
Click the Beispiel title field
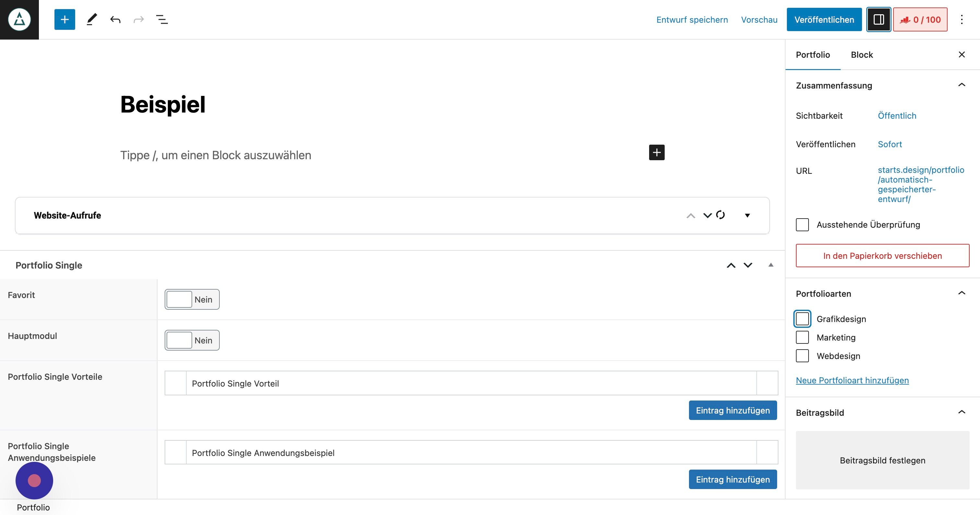coord(163,104)
